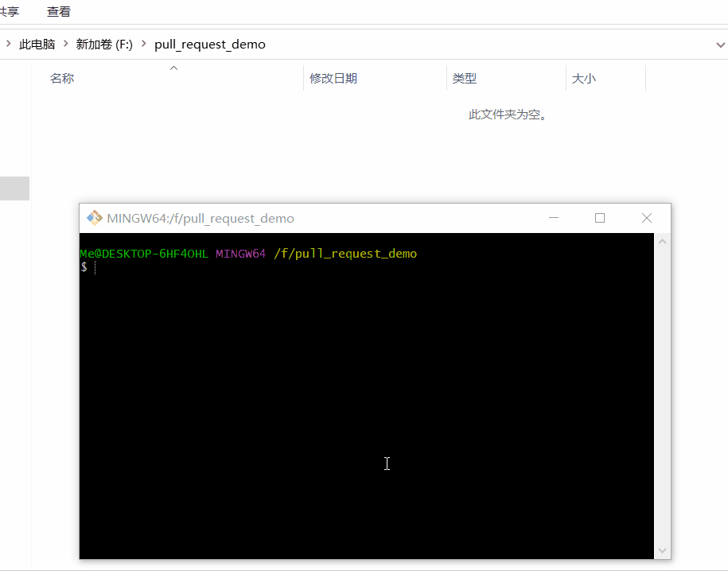This screenshot has width=728, height=571.
Task: Click the MINGW64:/f/pull_request_demo title text
Action: 200,218
